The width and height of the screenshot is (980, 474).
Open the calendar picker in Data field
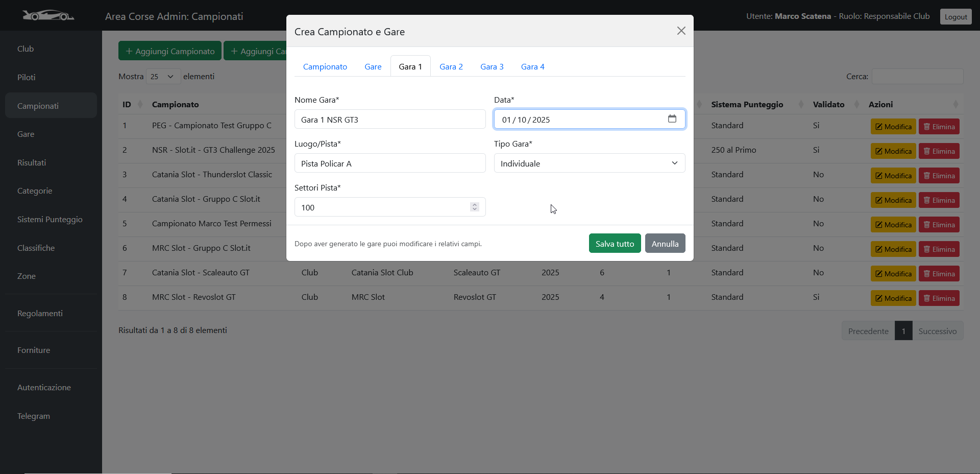[672, 119]
